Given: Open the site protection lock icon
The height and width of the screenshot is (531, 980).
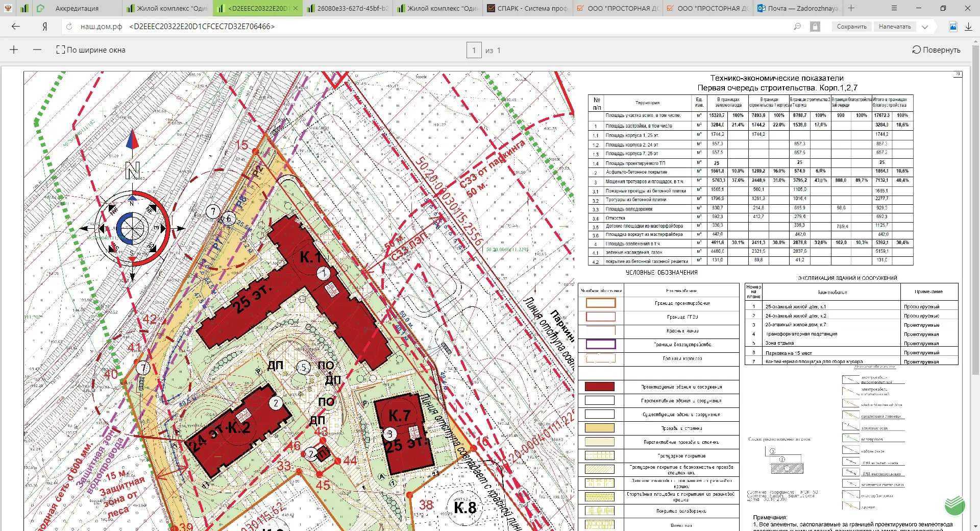Looking at the screenshot, I should pyautogui.click(x=815, y=27).
